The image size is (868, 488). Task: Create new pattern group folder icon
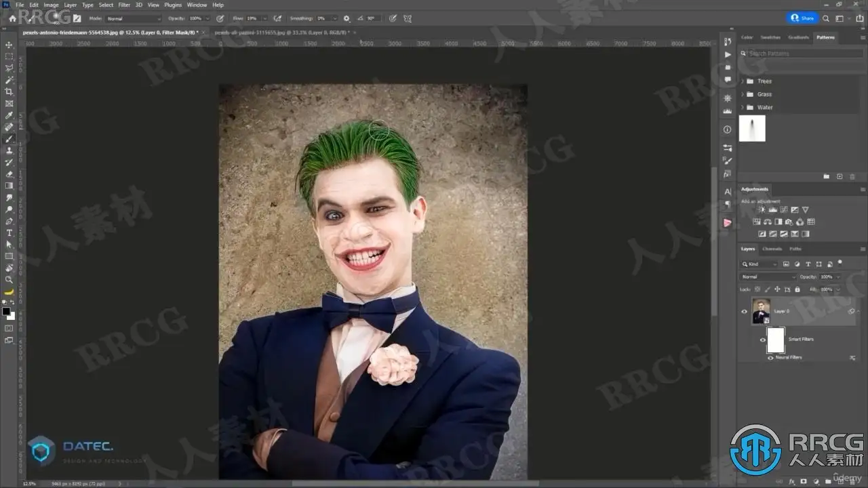pyautogui.click(x=826, y=176)
